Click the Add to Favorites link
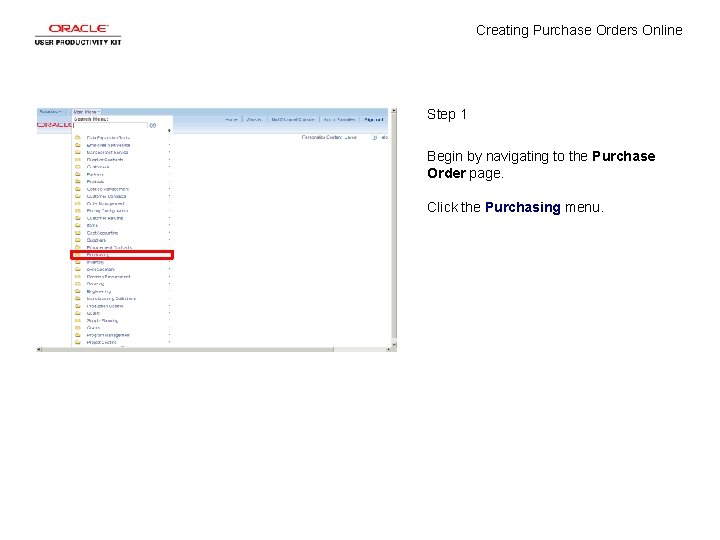The height and width of the screenshot is (540, 720). pyautogui.click(x=339, y=119)
